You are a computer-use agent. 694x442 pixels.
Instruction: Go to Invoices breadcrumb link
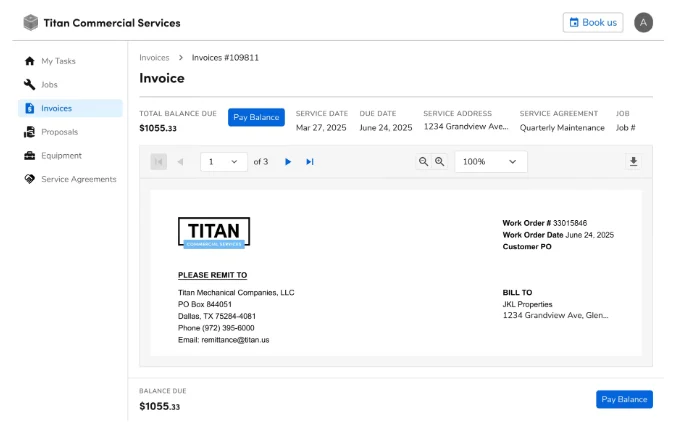[x=154, y=58]
